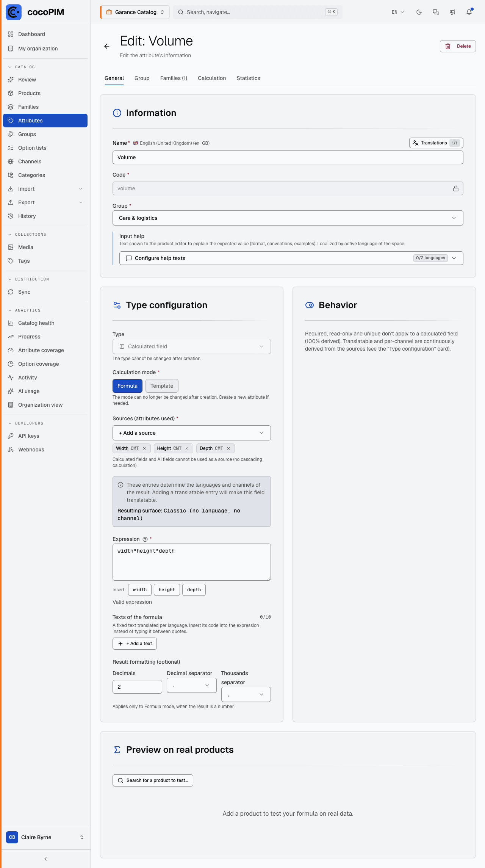Image resolution: width=485 pixels, height=868 pixels.
Task: Open API keys in sidebar
Action: pos(45,436)
